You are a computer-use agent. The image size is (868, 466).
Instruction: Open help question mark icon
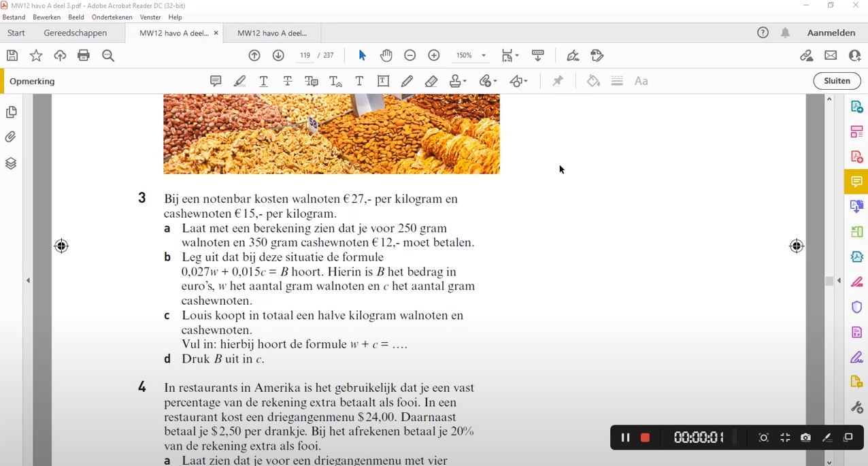tap(763, 33)
